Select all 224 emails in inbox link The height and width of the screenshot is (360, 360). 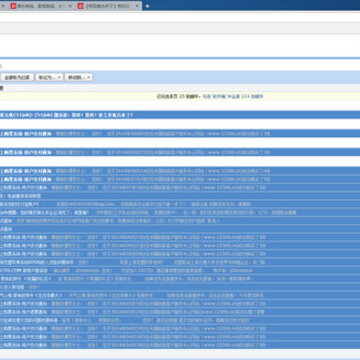click(x=233, y=96)
